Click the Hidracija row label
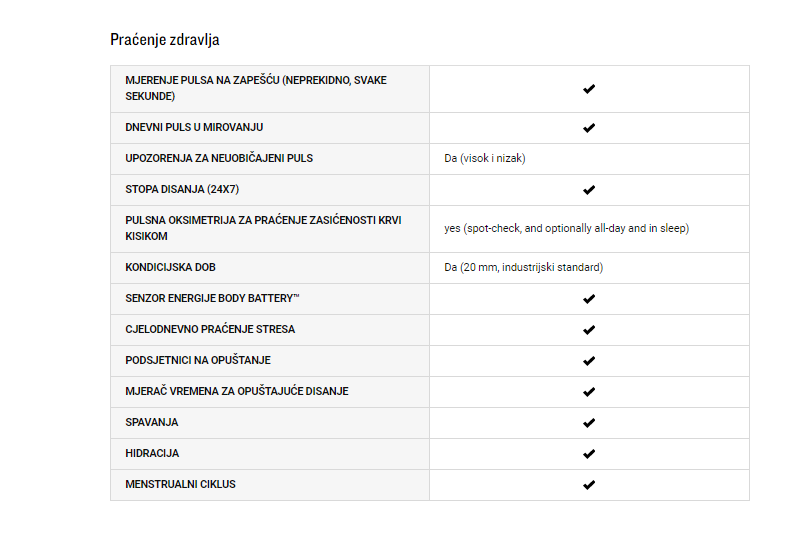 pos(152,453)
